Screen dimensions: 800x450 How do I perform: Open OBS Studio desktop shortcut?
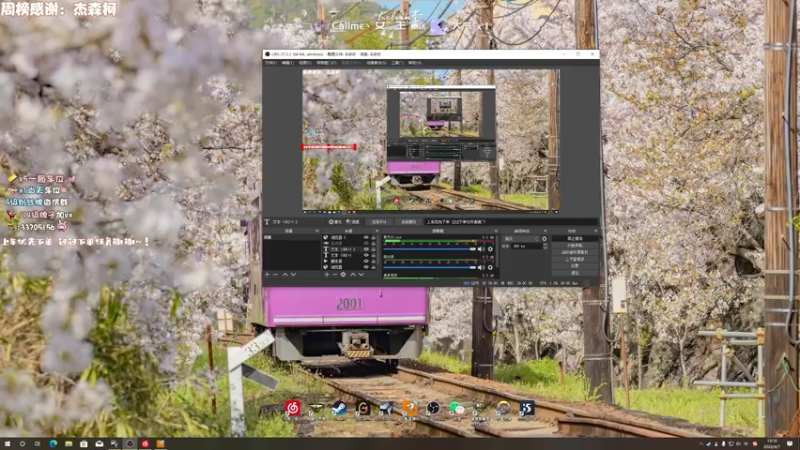pos(433,408)
